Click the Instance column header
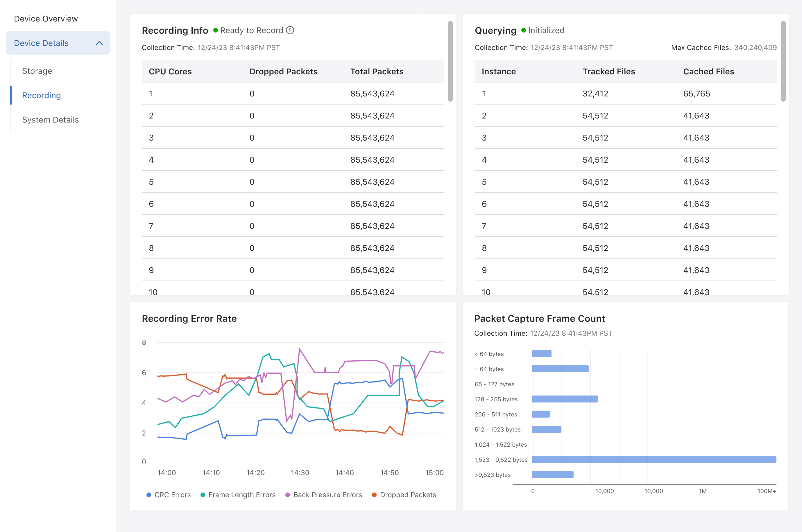 pyautogui.click(x=499, y=72)
